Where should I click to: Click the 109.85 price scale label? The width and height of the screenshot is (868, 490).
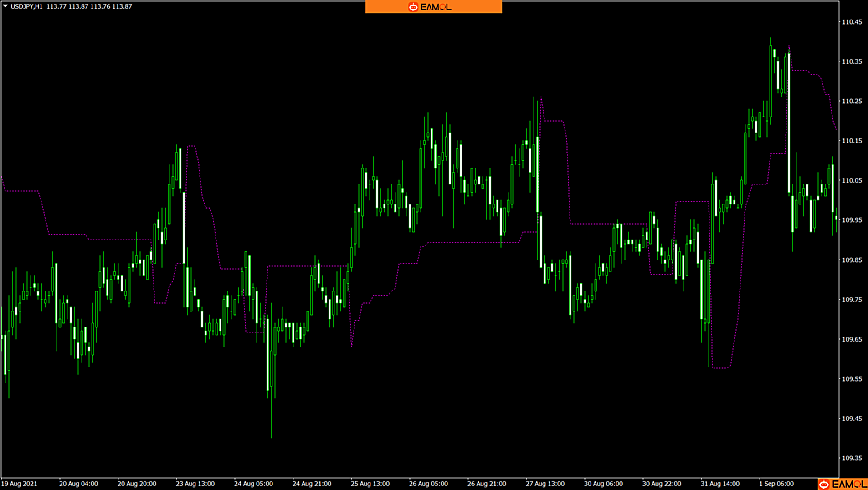tap(852, 260)
